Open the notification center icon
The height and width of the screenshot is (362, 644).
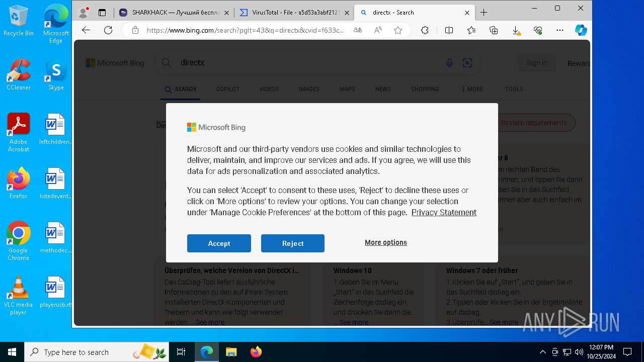tap(627, 352)
